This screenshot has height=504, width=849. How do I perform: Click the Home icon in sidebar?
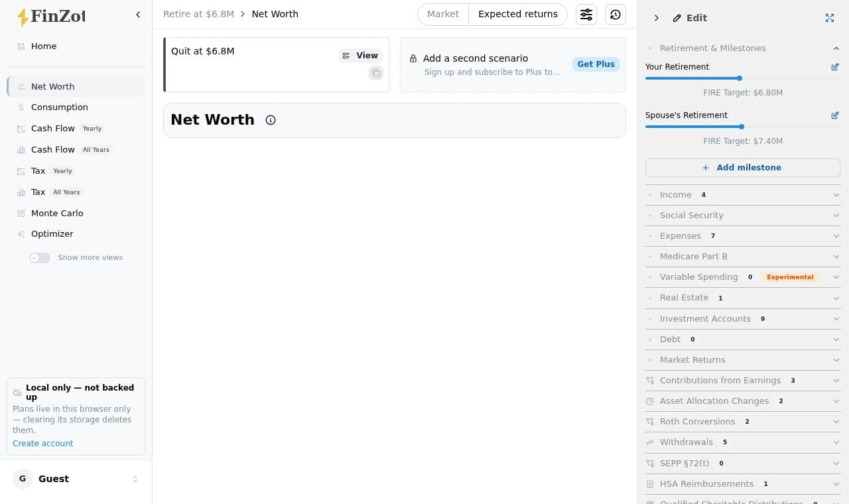(21, 46)
